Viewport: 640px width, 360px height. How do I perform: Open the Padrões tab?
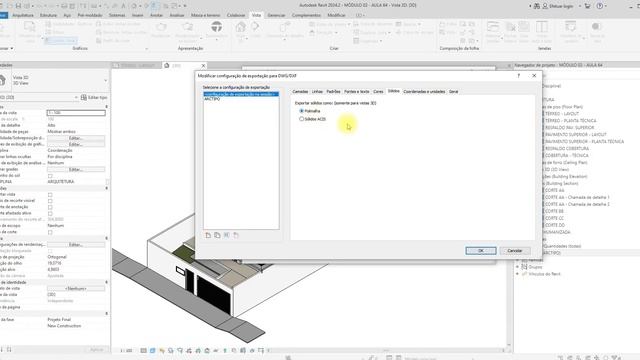tap(333, 92)
